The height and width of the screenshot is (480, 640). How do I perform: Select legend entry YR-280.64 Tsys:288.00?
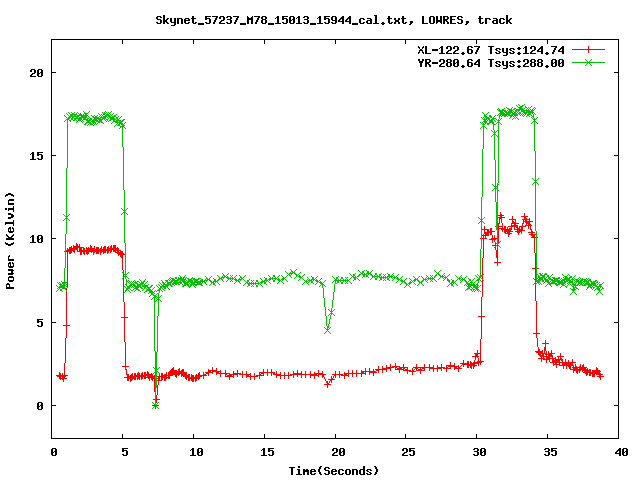491,63
